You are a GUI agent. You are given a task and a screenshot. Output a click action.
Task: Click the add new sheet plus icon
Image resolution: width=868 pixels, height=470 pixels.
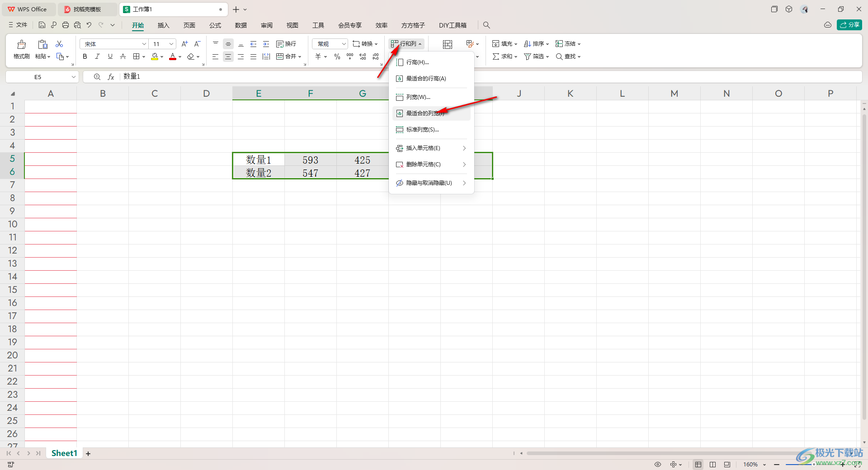tap(88, 453)
